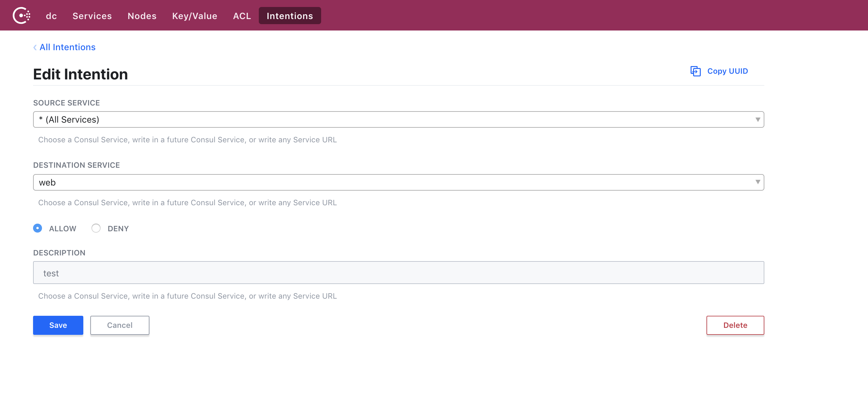Viewport: 868px width, 406px height.
Task: Go to the Services tab
Action: 92,16
